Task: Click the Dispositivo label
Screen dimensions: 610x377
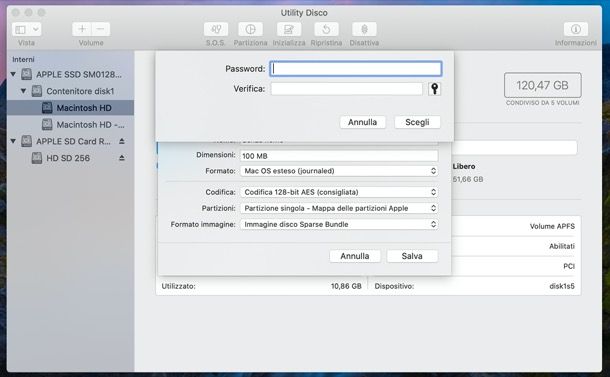Action: (394, 286)
